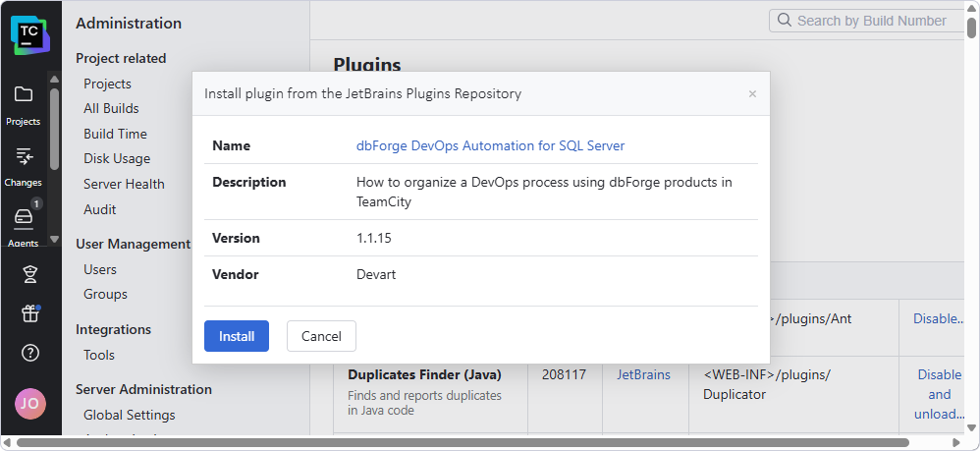Viewport: 980px width, 451px height.
Task: Close the Install plugin dialog
Action: 752,93
